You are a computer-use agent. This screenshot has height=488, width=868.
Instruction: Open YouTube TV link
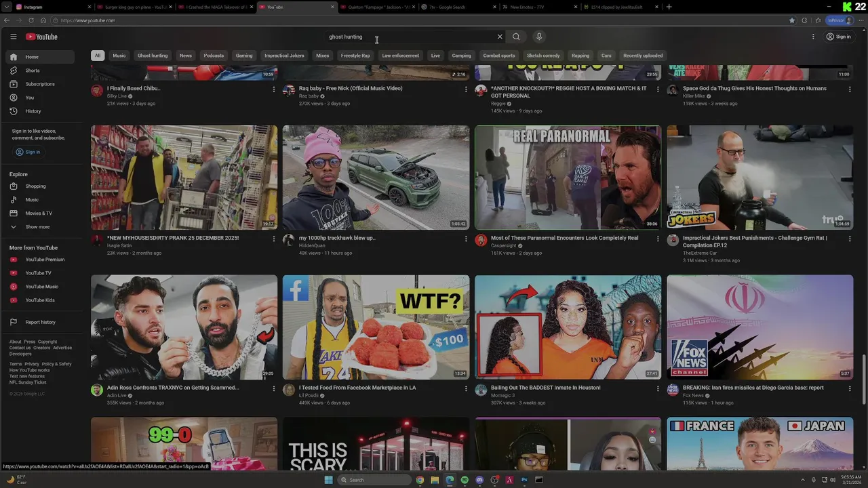pyautogui.click(x=41, y=273)
